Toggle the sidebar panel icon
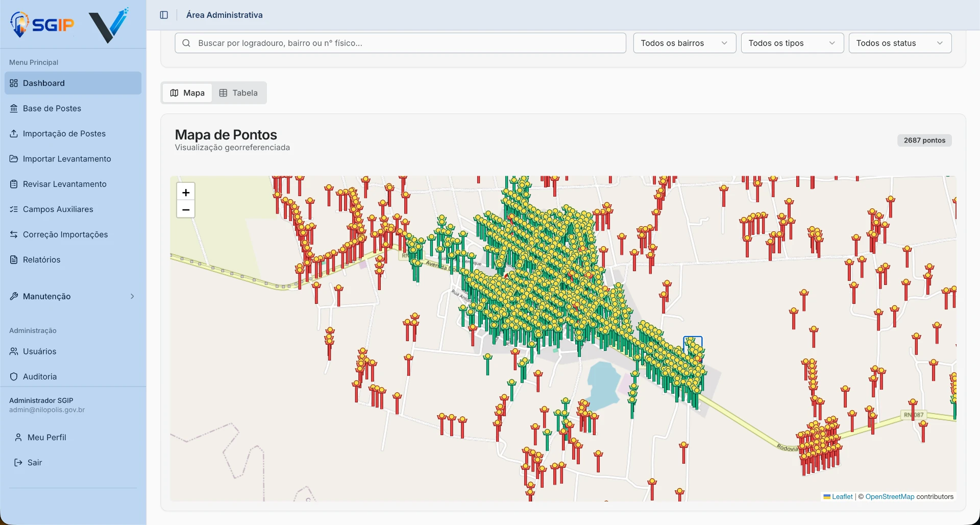 point(164,15)
